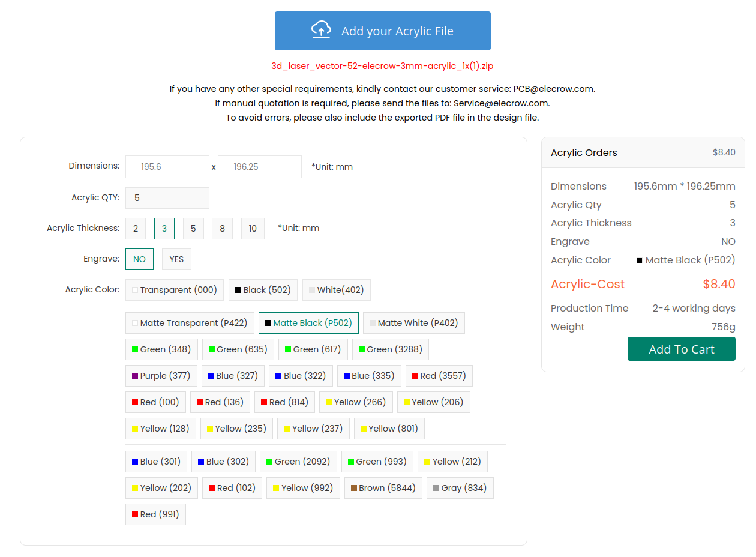Click the exported PDF file reminder line
This screenshot has width=756, height=557.
coord(382,118)
